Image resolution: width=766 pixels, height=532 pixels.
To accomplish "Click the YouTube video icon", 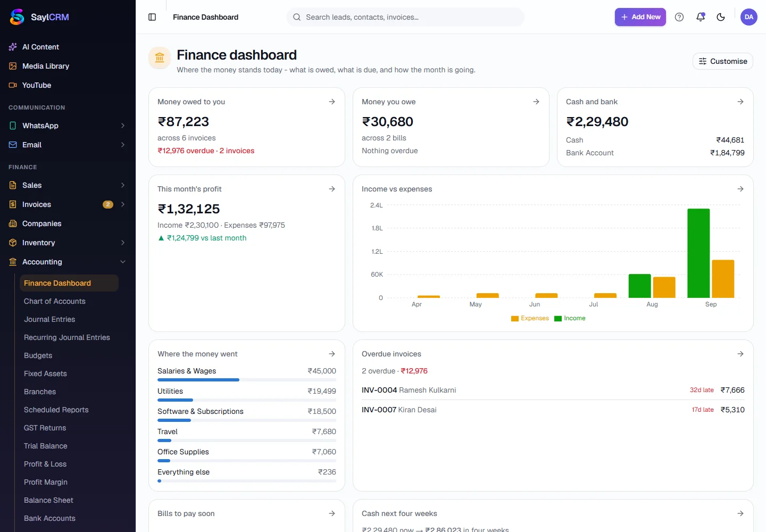I will [x=13, y=85].
